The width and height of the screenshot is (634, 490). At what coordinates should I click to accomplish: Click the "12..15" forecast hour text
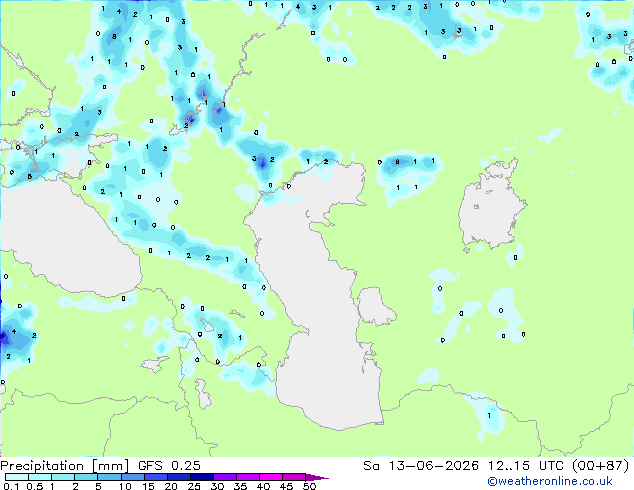(x=508, y=465)
